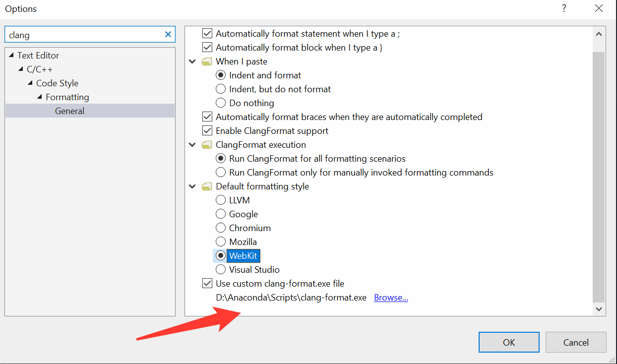Collapse the Default formatting style section
This screenshot has width=617, height=364.
(192, 186)
